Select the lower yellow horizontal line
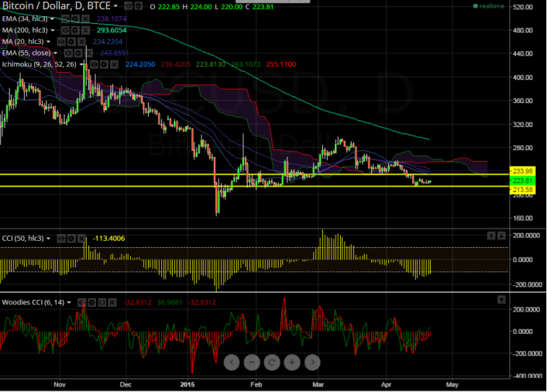The height and width of the screenshot is (392, 547). (255, 186)
